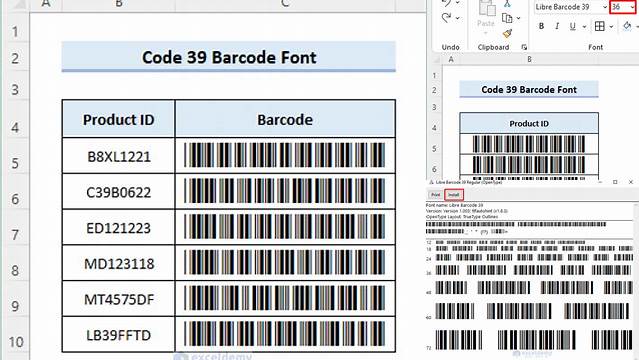Select cell containing B8XL1221
This screenshot has width=639, height=360.
click(x=119, y=156)
